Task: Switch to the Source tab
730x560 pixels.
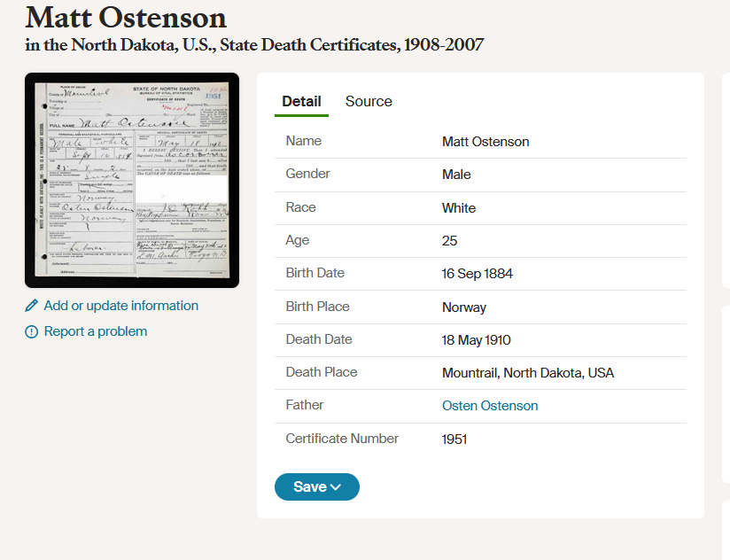Action: pos(369,101)
